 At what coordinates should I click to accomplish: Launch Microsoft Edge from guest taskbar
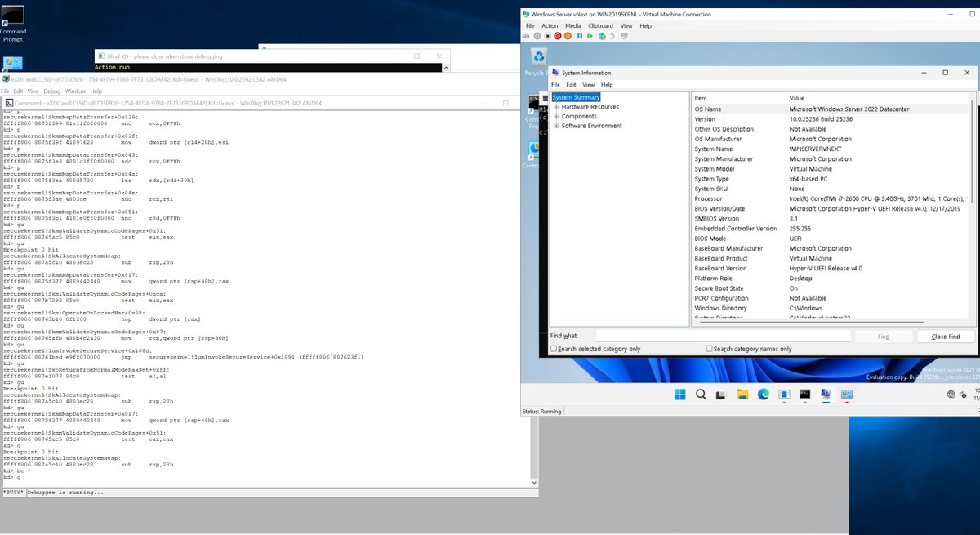[x=763, y=395]
